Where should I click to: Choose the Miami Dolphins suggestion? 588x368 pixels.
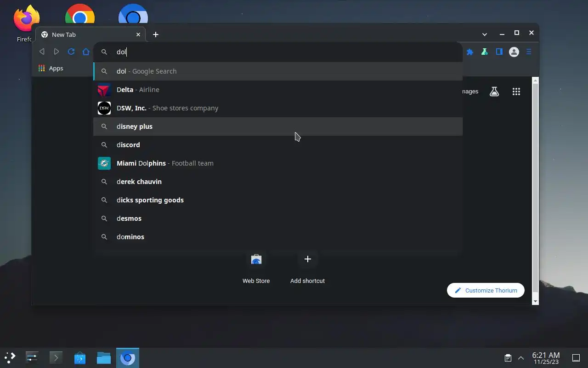click(278, 163)
